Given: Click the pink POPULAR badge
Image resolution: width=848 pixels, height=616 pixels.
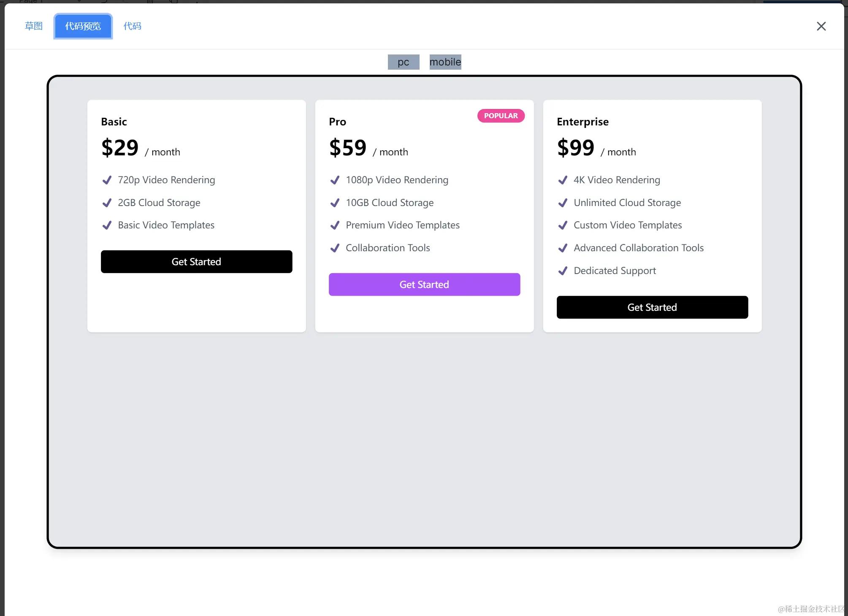Looking at the screenshot, I should click(501, 116).
